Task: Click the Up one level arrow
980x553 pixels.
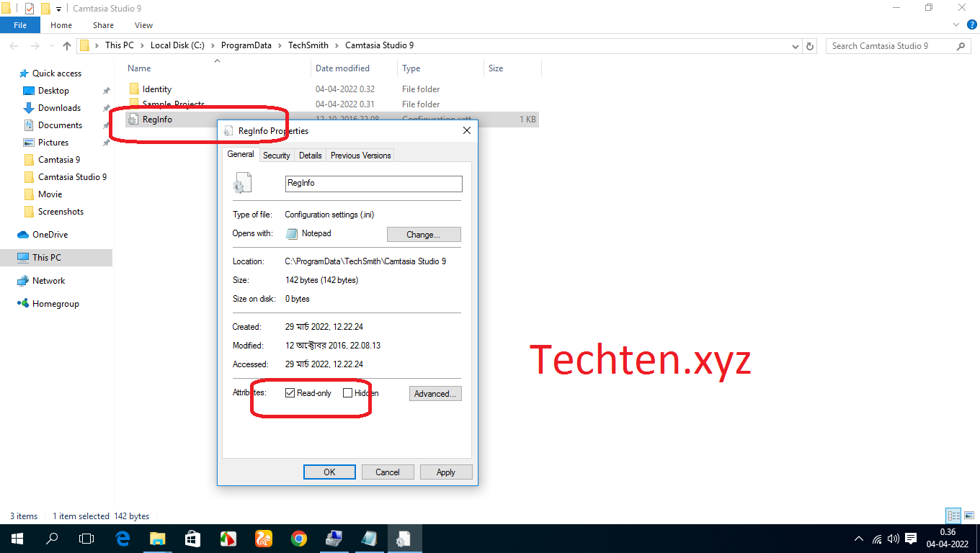Action: pos(67,45)
